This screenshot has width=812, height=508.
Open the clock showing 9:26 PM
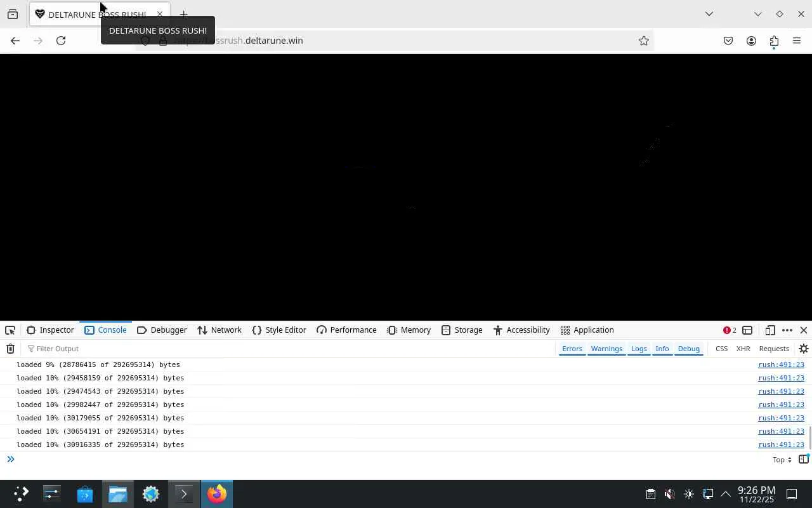756,494
